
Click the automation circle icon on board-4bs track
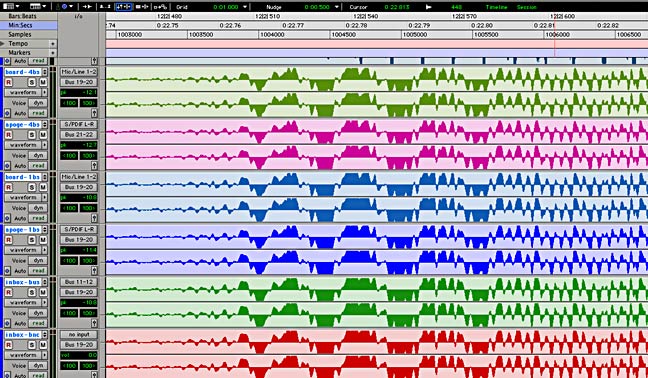(x=7, y=113)
